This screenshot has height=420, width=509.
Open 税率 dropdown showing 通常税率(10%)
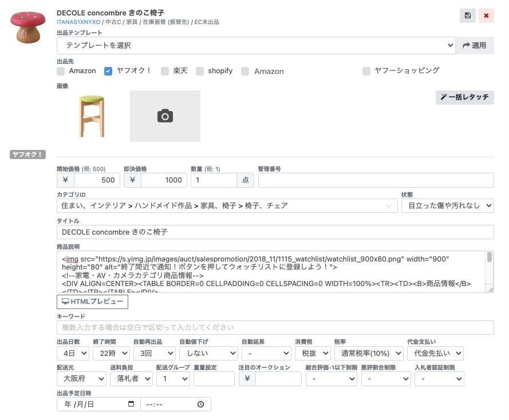pos(369,353)
